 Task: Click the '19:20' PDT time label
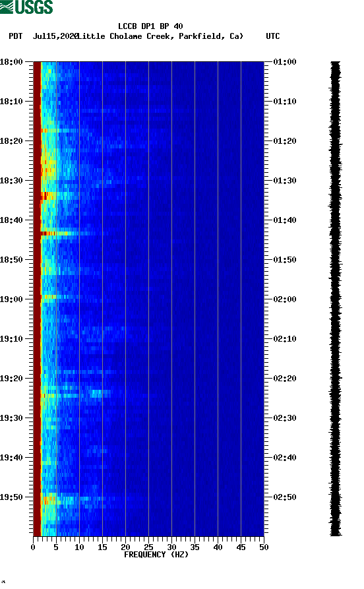coord(11,379)
